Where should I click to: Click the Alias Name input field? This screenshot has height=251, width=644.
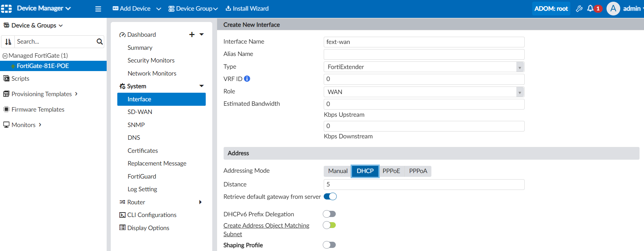(423, 54)
